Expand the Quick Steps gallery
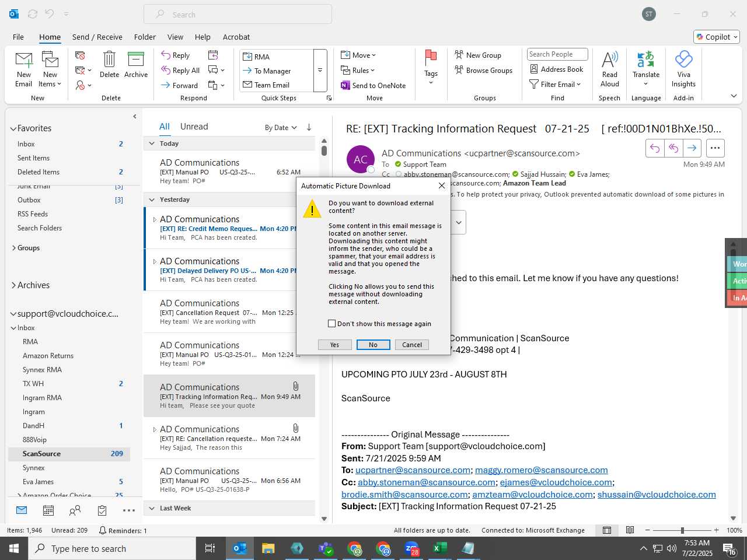The image size is (747, 560). coord(320,71)
